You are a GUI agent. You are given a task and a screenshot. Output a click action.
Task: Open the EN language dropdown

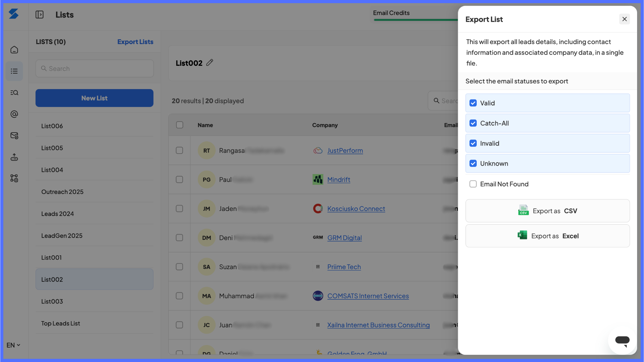coord(13,345)
